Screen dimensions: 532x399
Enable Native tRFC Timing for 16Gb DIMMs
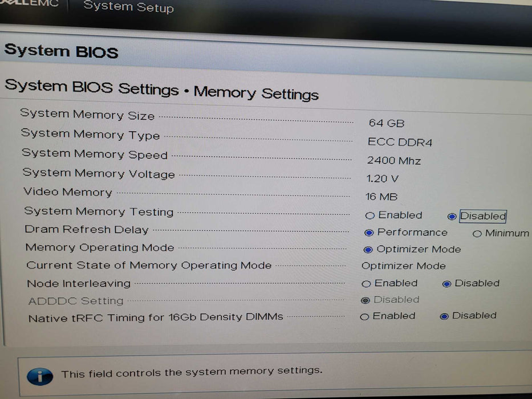(365, 317)
